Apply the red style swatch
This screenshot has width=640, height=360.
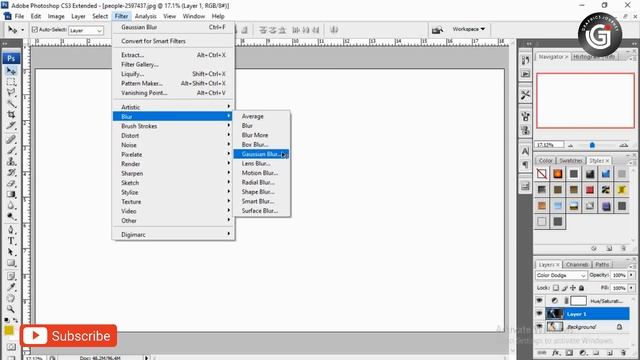point(590,190)
